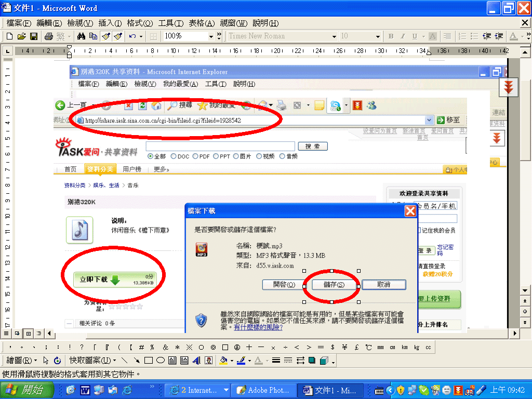Toggle the bulleted list button
This screenshot has width=532, height=399.
pyautogui.click(x=474, y=36)
